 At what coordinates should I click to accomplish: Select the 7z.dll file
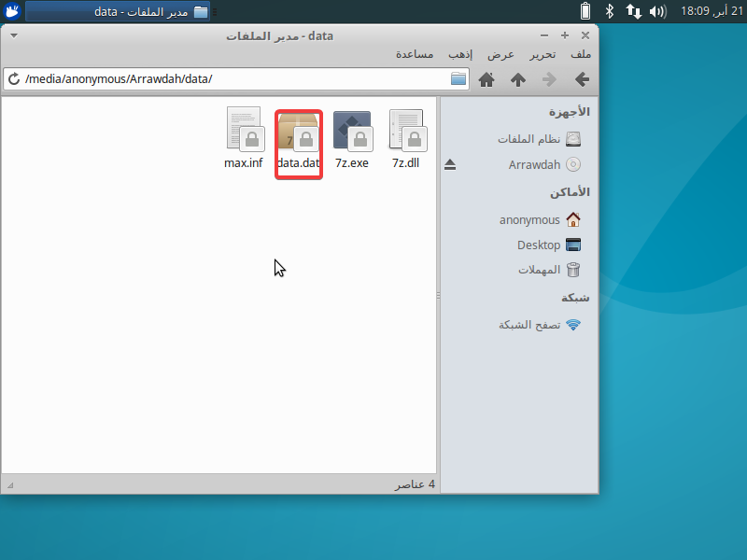click(405, 132)
